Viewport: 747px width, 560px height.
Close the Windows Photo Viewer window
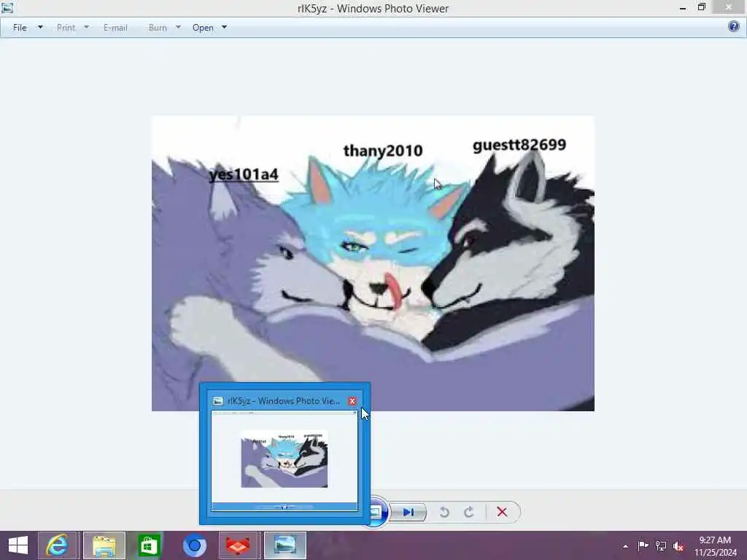click(729, 7)
